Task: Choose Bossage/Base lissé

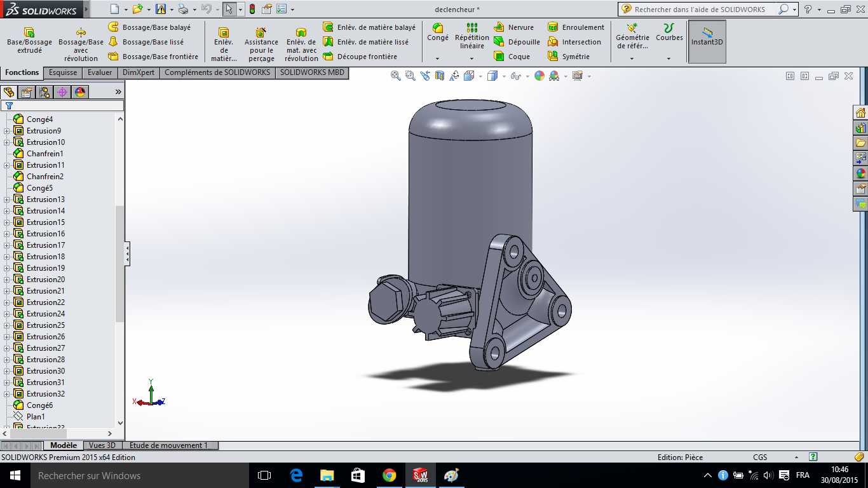Action: click(146, 42)
